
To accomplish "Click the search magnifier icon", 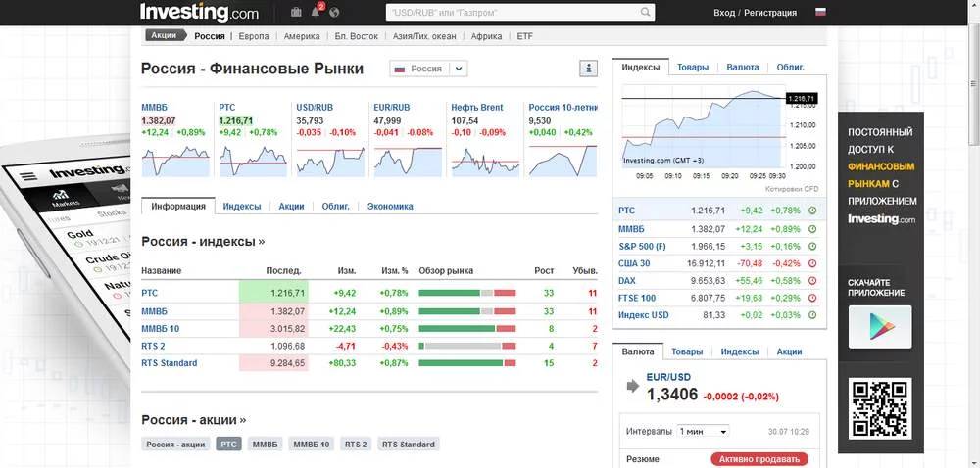I will coord(646,13).
